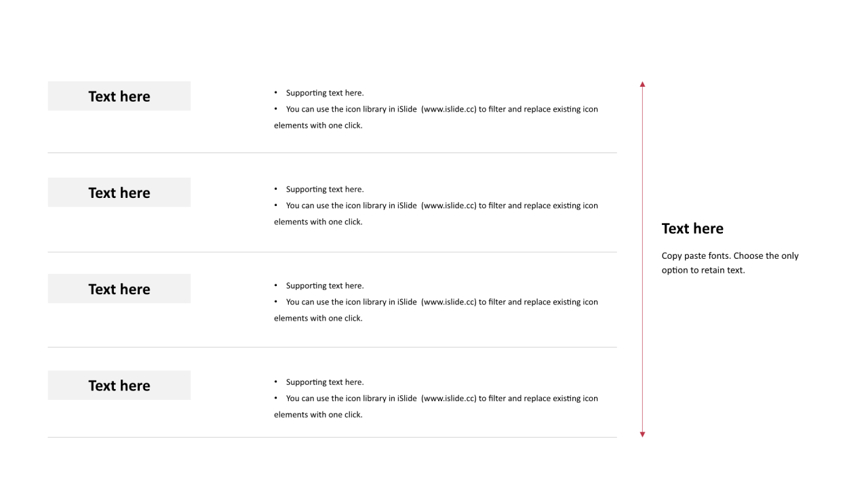Click the red arrowhead at bottom of vertical line
The width and height of the screenshot is (868, 488).
pos(643,434)
